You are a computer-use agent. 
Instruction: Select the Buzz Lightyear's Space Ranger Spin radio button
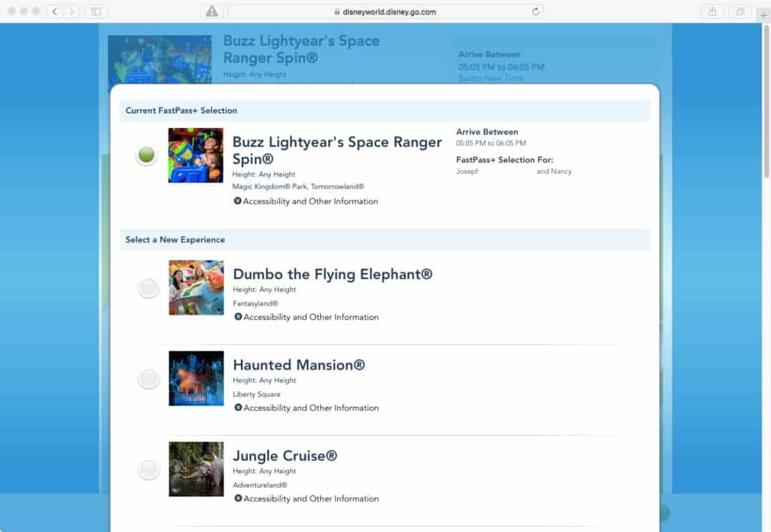[x=147, y=155]
